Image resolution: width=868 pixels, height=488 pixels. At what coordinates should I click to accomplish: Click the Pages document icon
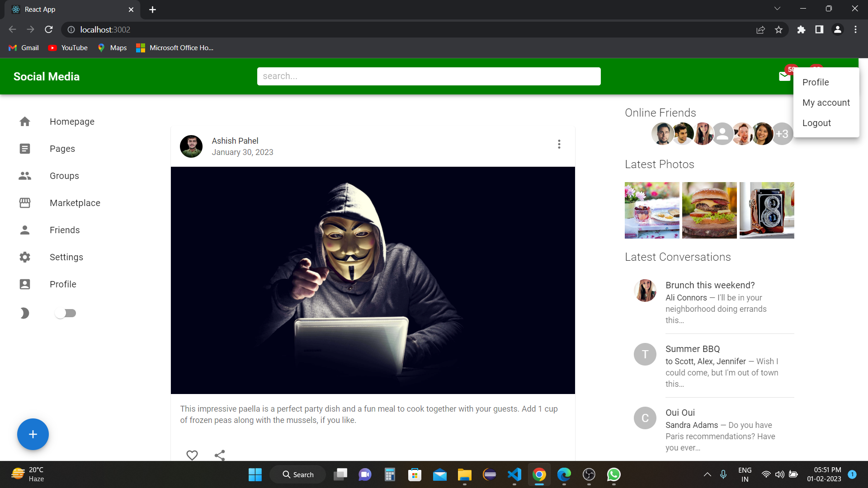(x=25, y=149)
